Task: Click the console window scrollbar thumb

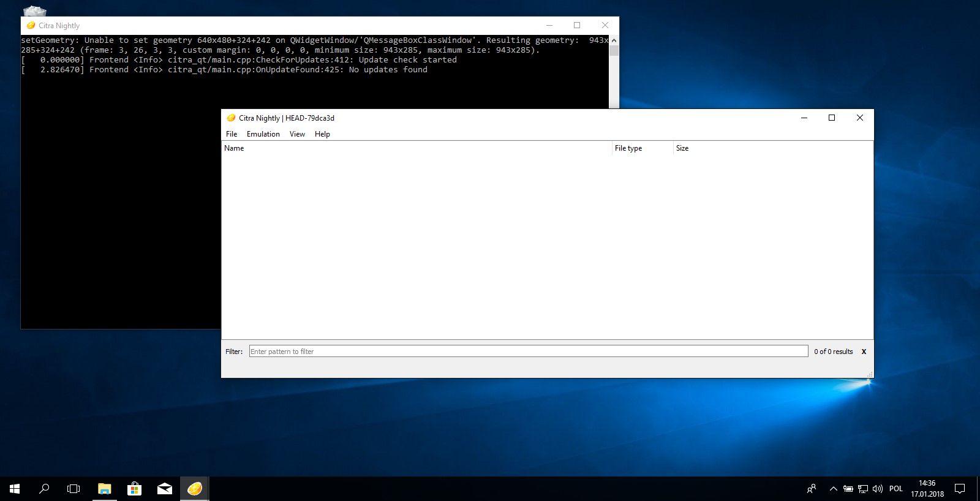Action: [x=614, y=51]
